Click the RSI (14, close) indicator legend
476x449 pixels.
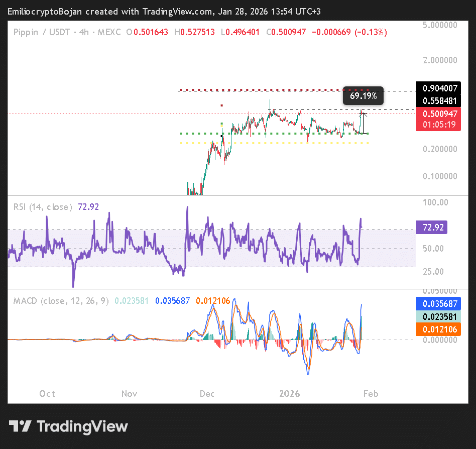tap(43, 207)
